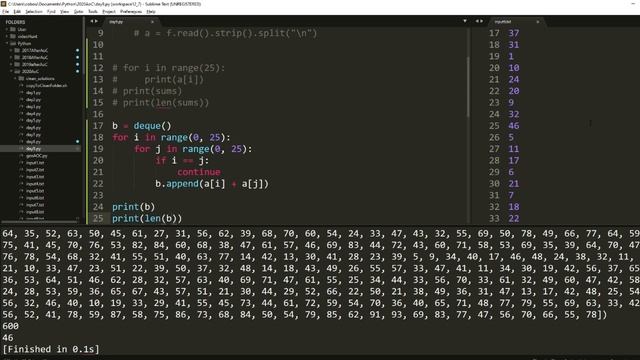Open the Tools menu
This screenshot has height=360, width=640.
[93, 11]
